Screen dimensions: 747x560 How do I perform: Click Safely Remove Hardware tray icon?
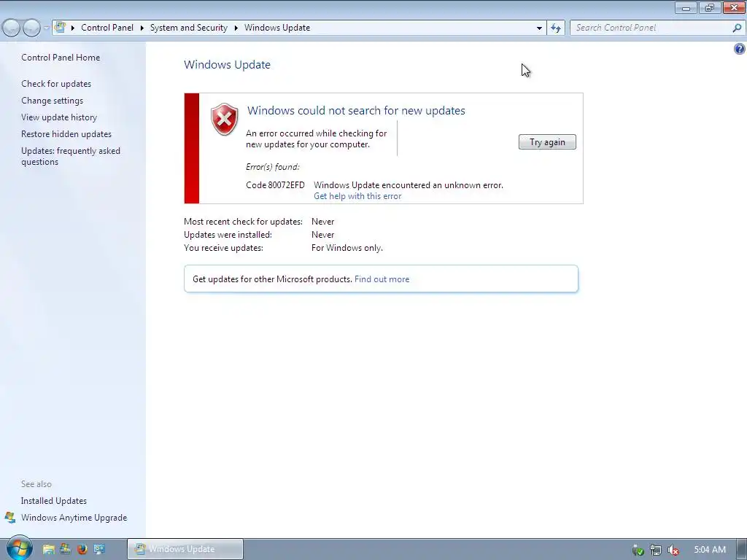638,550
